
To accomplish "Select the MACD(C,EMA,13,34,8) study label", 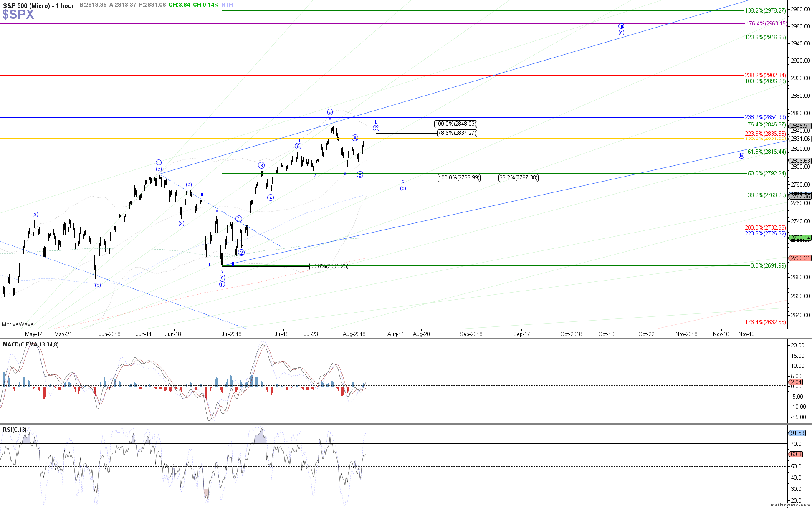I will 31,344.
